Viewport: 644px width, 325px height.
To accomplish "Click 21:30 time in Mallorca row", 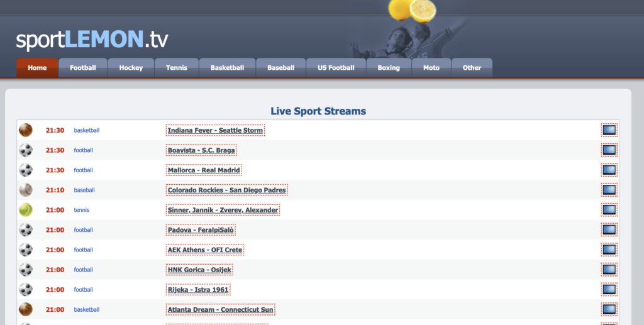I will pos(55,170).
